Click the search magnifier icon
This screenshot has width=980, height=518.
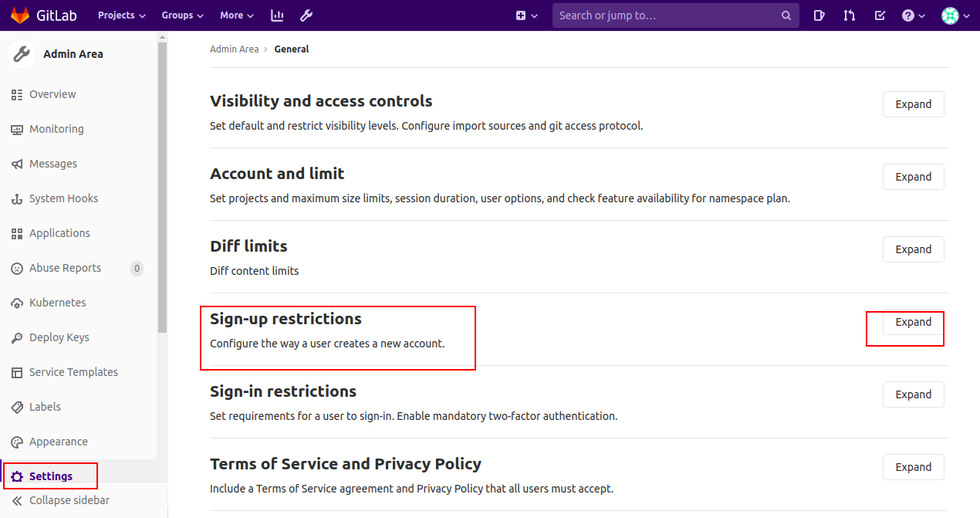click(786, 15)
